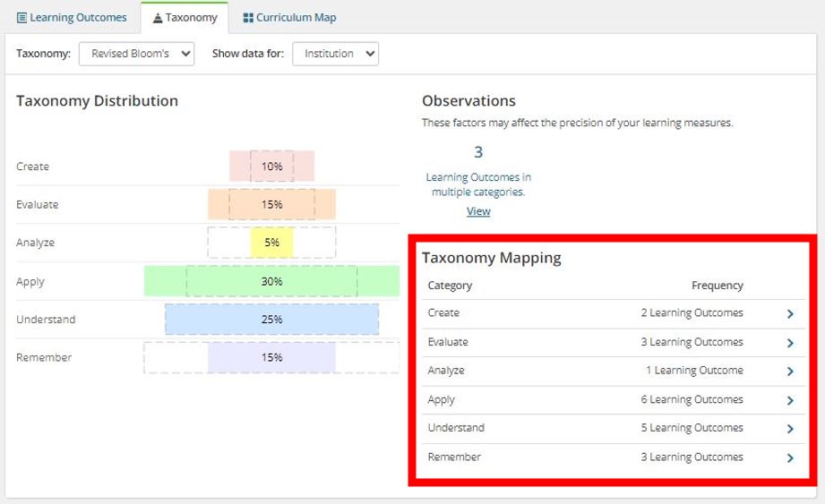Click the Apply row chevron arrow

(x=790, y=400)
